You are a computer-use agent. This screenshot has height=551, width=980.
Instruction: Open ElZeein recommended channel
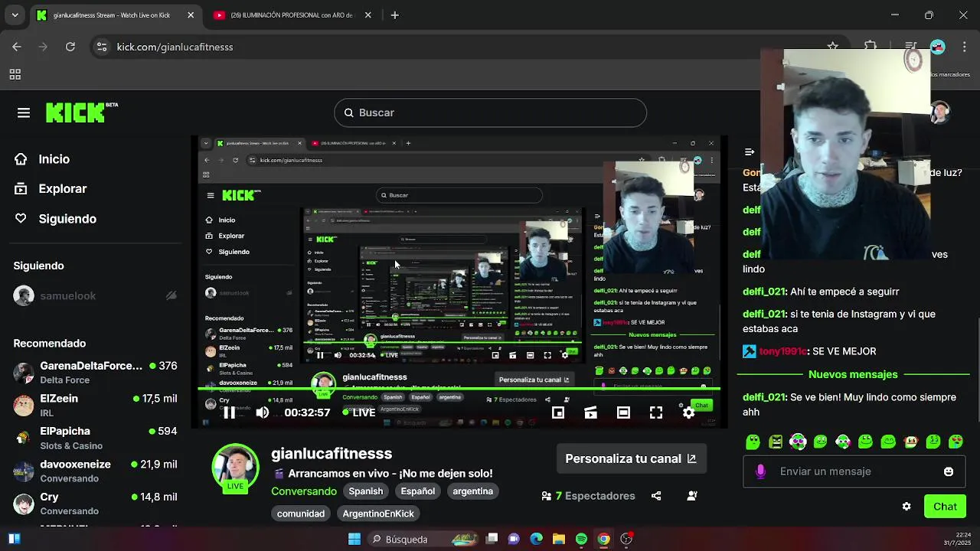[96, 405]
